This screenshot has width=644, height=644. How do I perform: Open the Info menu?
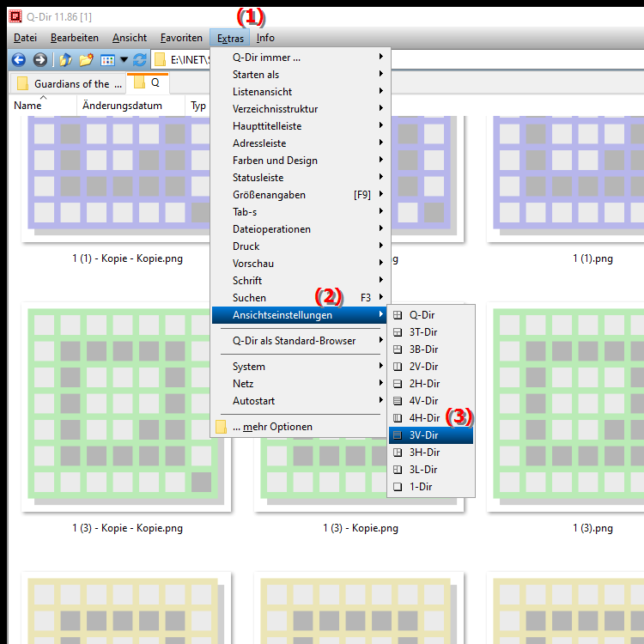[x=265, y=38]
